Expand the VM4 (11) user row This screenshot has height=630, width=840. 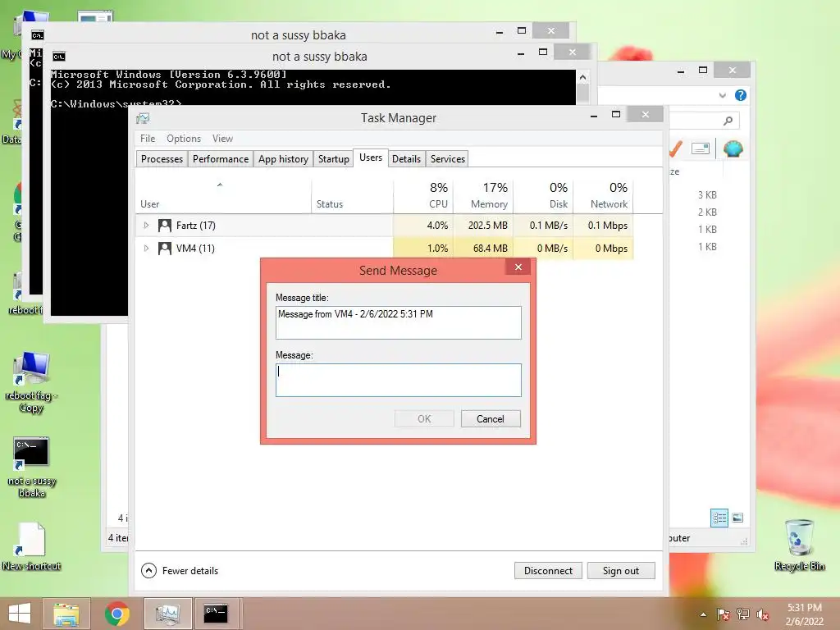pos(146,248)
